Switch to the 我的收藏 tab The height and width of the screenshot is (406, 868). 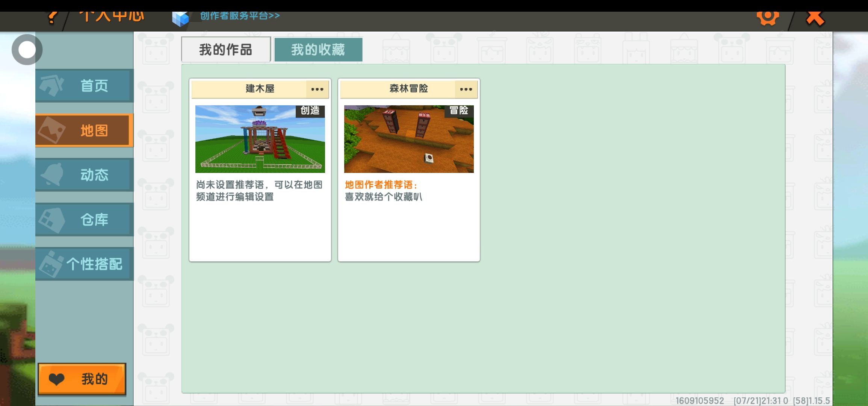coord(318,50)
